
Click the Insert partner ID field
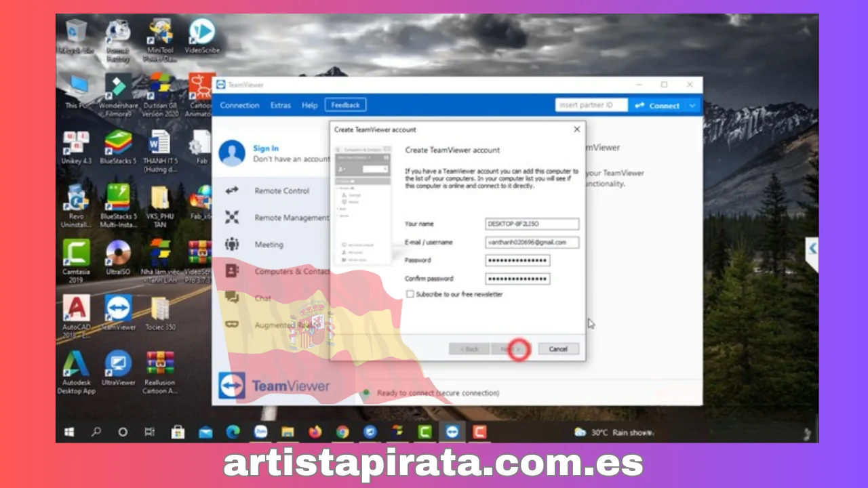click(591, 105)
